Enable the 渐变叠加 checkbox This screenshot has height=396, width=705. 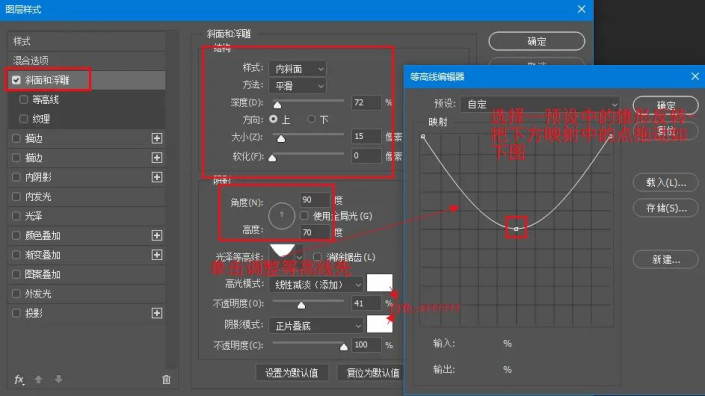(x=16, y=255)
